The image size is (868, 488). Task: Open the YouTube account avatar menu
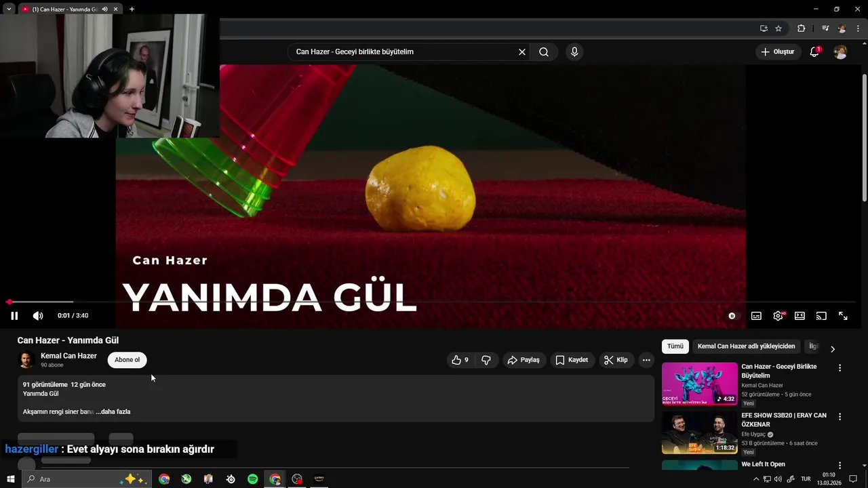[x=840, y=52]
